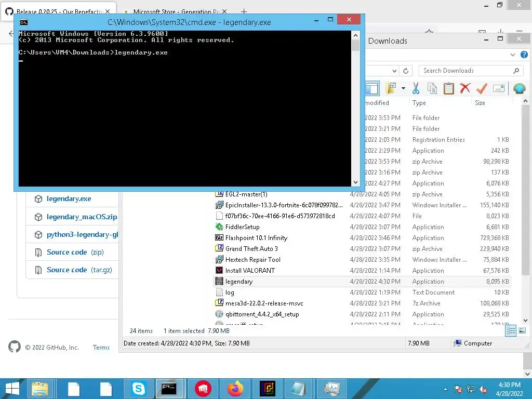The image size is (532, 399).
Task: Click the cmd window scroll up arrow
Action: tap(355, 35)
